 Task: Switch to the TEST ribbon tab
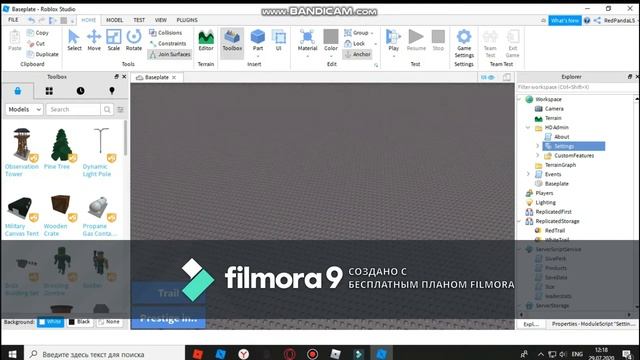tap(139, 20)
